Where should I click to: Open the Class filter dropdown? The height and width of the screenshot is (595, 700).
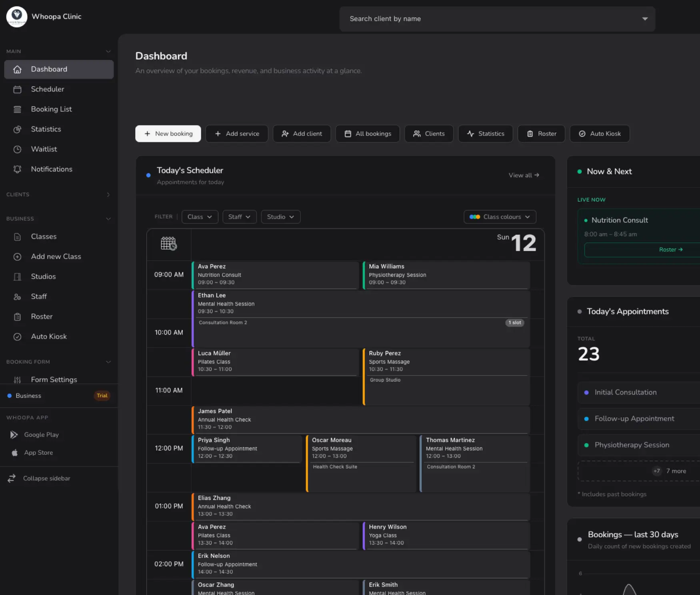pyautogui.click(x=200, y=217)
